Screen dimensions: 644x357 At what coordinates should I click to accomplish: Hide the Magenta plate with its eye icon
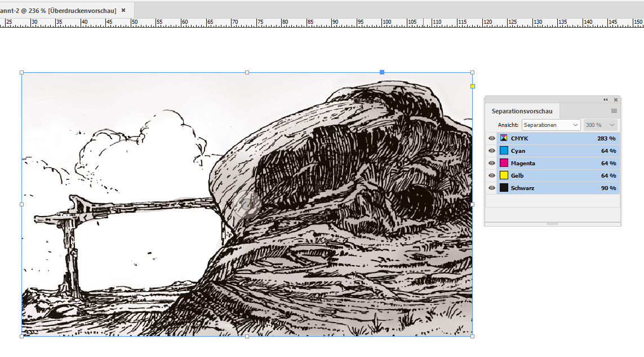[x=491, y=163]
